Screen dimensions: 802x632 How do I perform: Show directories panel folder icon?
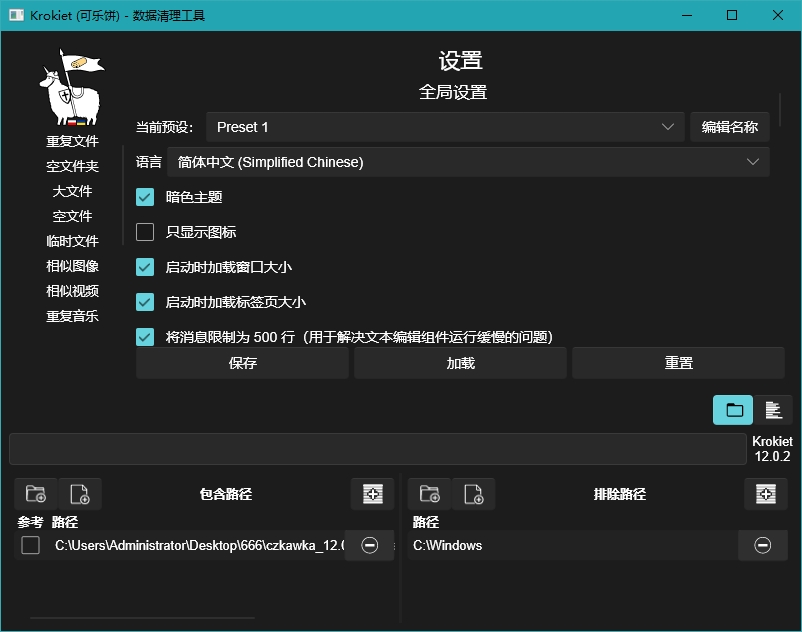733,410
